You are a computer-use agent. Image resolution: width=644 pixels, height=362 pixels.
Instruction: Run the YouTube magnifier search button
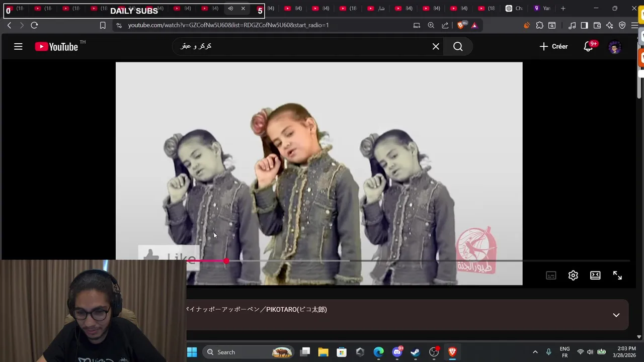458,46
